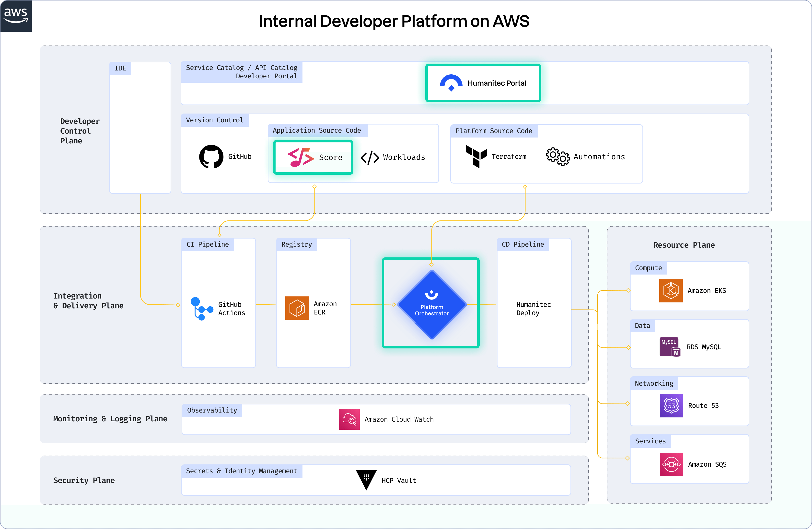Image resolution: width=812 pixels, height=529 pixels.
Task: Click the Networking label
Action: (x=654, y=383)
